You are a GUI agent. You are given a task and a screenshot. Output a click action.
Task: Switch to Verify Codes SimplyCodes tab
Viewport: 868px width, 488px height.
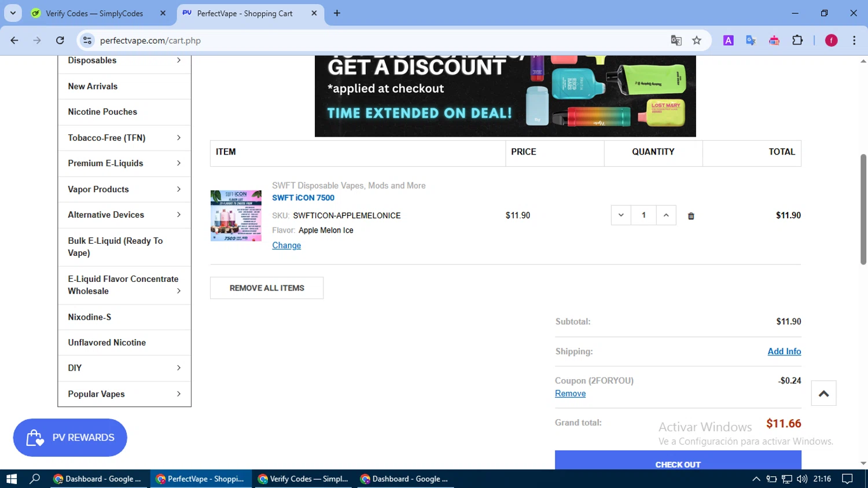[x=94, y=13]
